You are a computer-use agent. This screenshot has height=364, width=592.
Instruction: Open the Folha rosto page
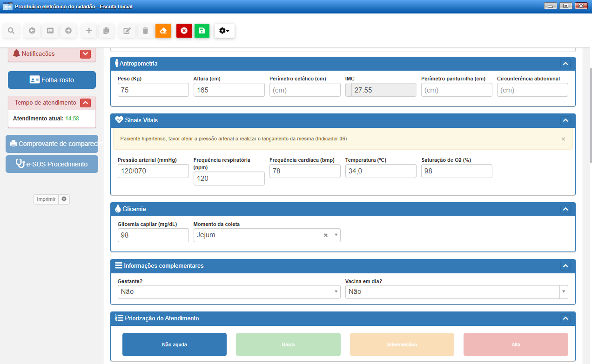(52, 80)
